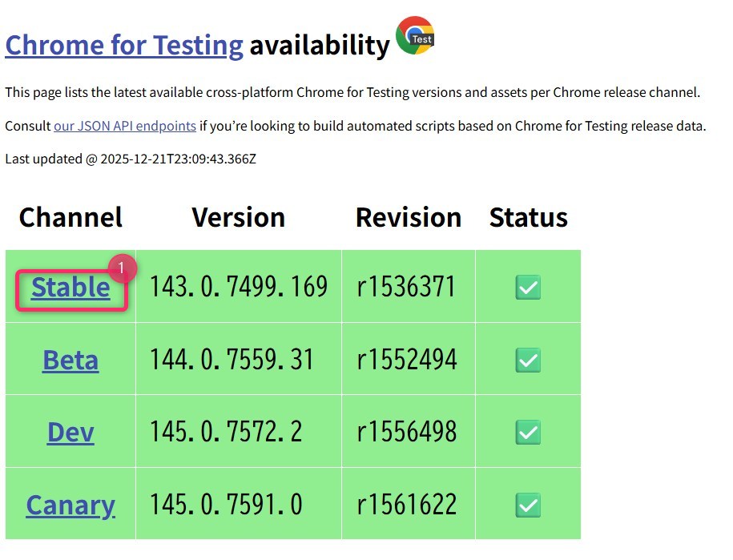Click the Version column header
Image resolution: width=733 pixels, height=560 pixels.
tap(239, 217)
